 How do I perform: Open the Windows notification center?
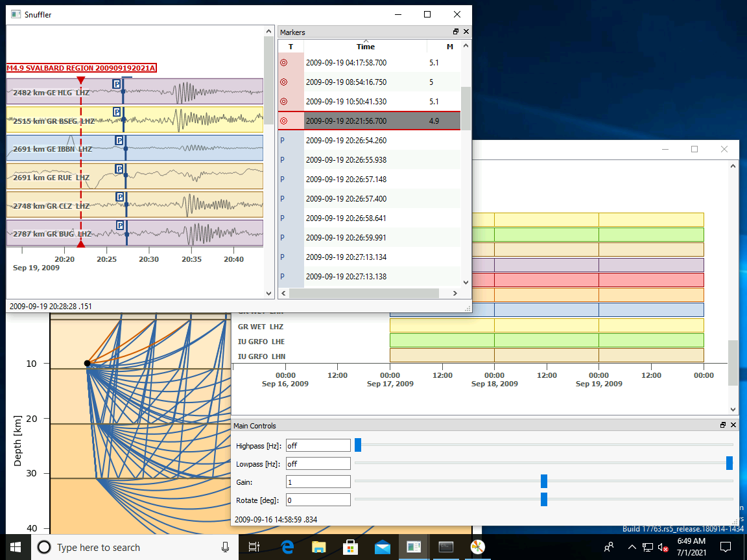(726, 546)
